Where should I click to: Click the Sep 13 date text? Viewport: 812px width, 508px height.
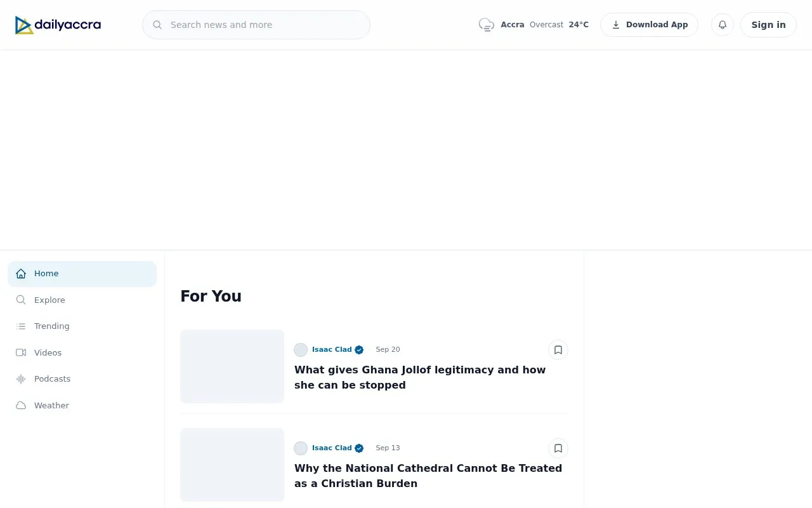[x=388, y=448]
